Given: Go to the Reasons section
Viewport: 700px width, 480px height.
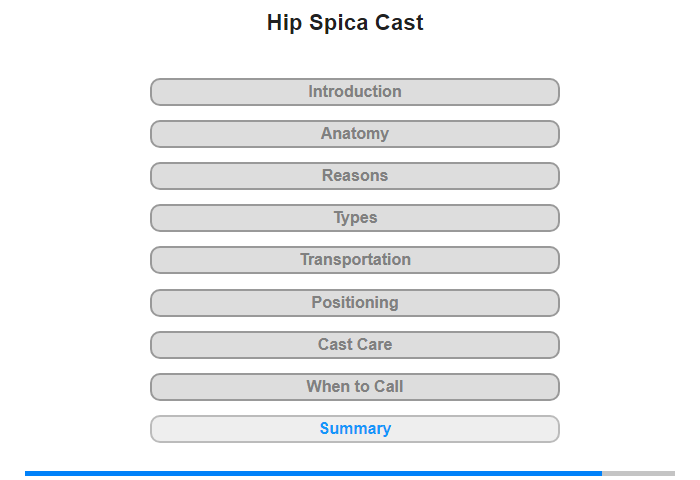Looking at the screenshot, I should (354, 176).
